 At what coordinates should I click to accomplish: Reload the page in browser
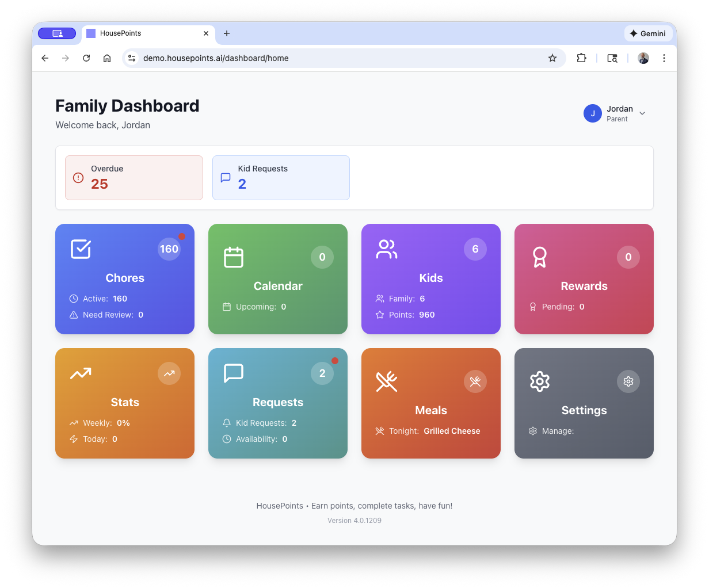click(x=86, y=58)
